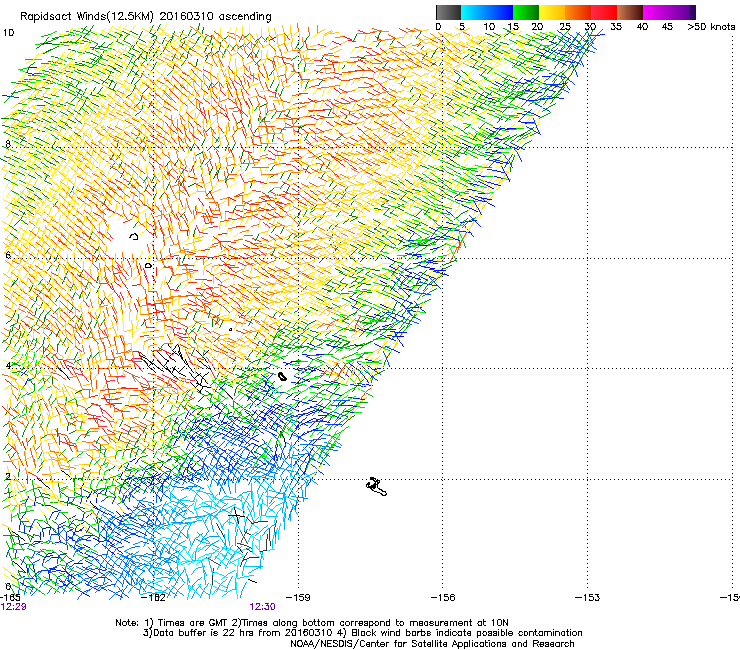The width and height of the screenshot is (740, 650).
Task: Click the brown 35-40 knots color segment
Action: 630,12
